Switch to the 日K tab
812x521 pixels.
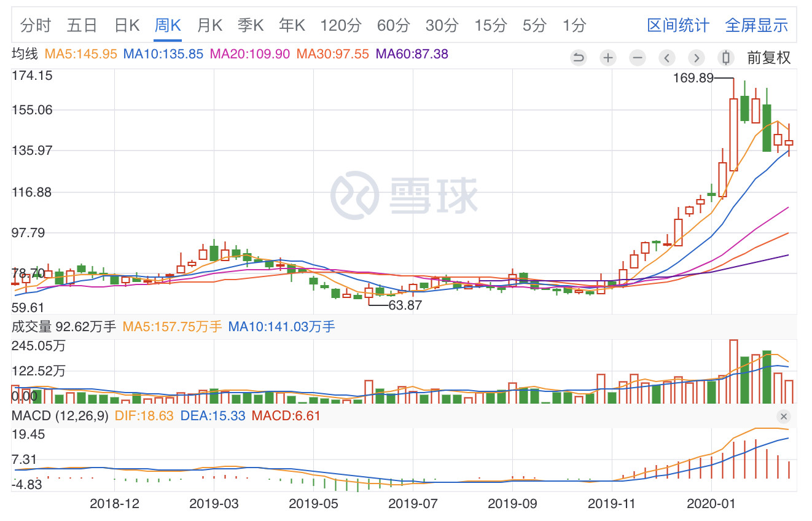tap(127, 25)
